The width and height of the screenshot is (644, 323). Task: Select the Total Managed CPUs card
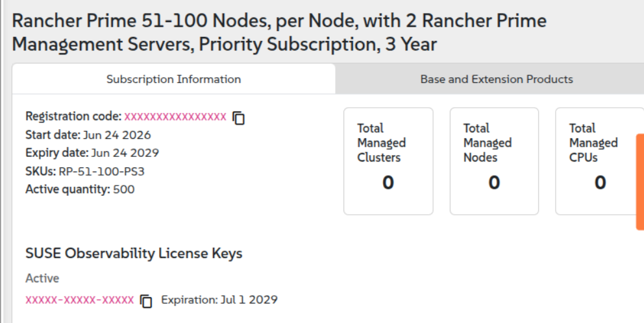coord(600,161)
